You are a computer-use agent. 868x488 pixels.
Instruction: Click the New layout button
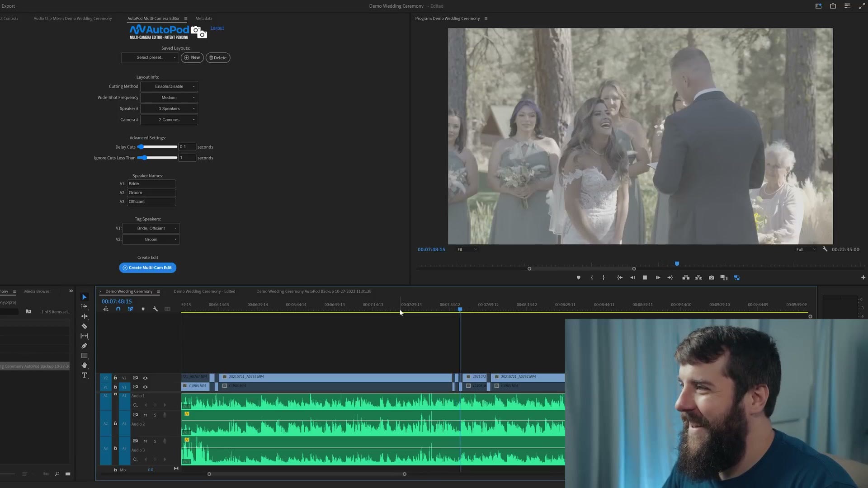[x=192, y=57]
